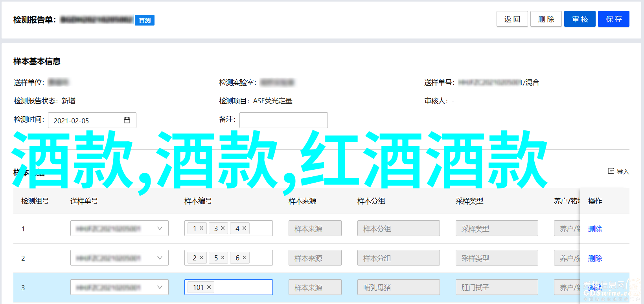Click 删除 link in row 2
Viewport: 644px width, 304px height.
(x=595, y=258)
